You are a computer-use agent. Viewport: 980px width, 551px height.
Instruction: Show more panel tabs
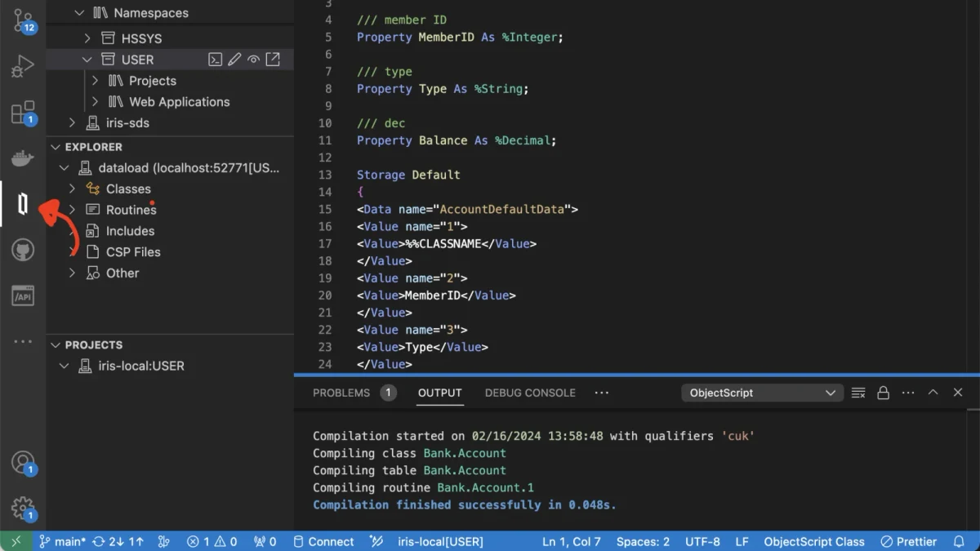coord(602,393)
